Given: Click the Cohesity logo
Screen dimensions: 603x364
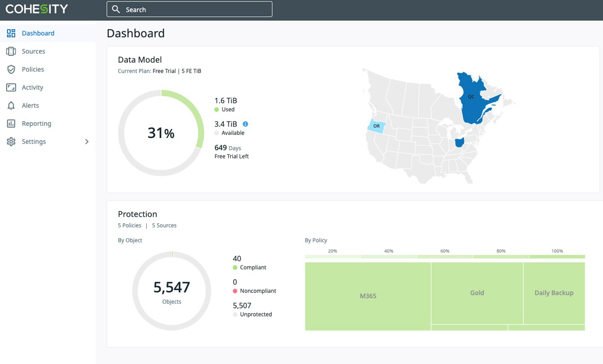Looking at the screenshot, I should click(x=37, y=9).
